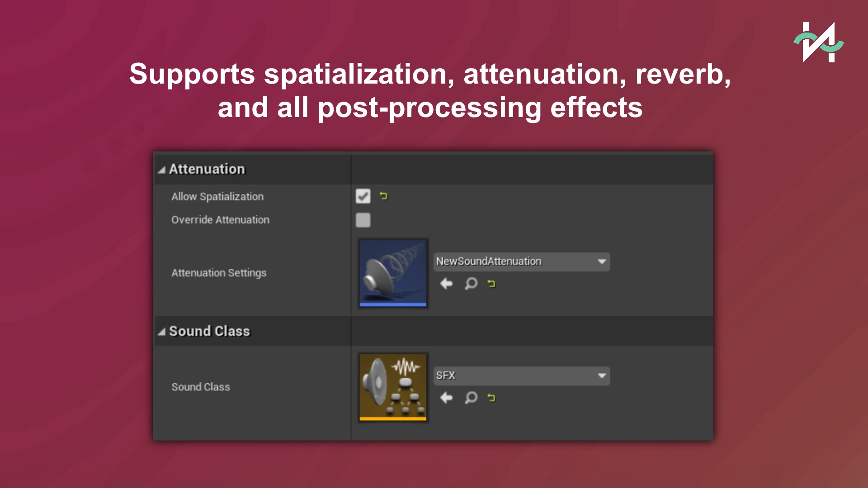Browse to the SFX sound class using the magnifier
The height and width of the screenshot is (488, 868).
click(471, 398)
